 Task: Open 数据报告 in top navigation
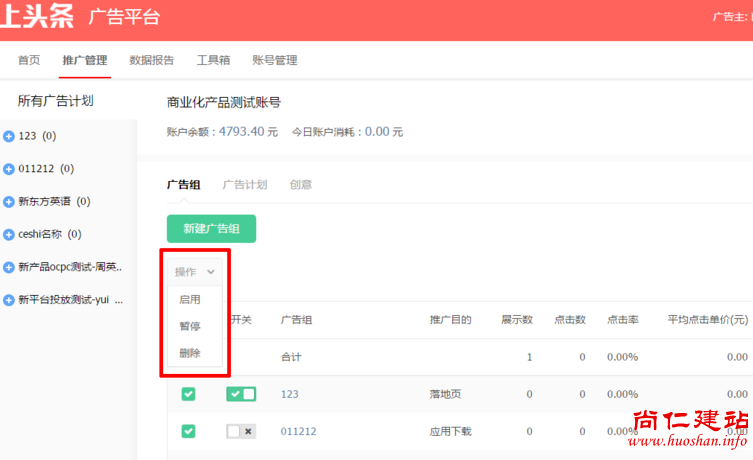[152, 60]
